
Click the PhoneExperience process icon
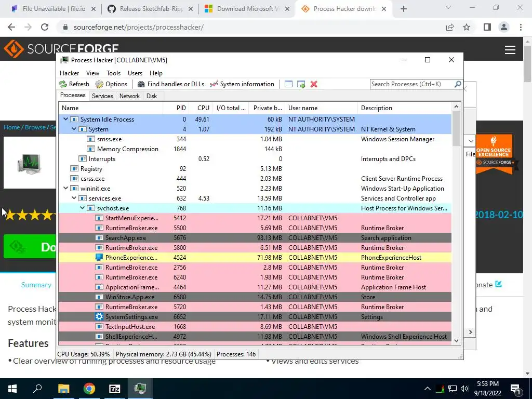click(x=99, y=257)
